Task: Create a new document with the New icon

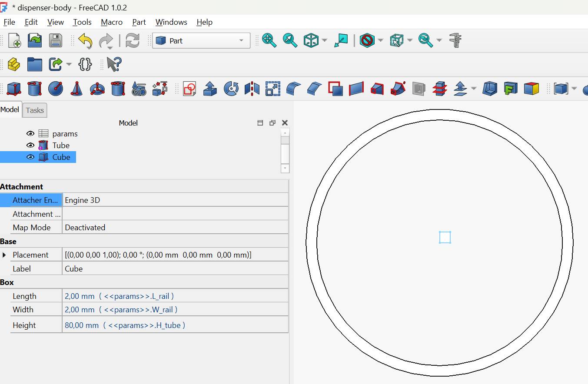Action: pyautogui.click(x=14, y=41)
